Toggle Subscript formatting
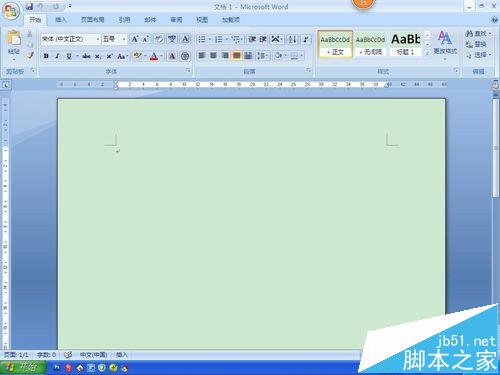The width and height of the screenshot is (500, 375). (98, 56)
